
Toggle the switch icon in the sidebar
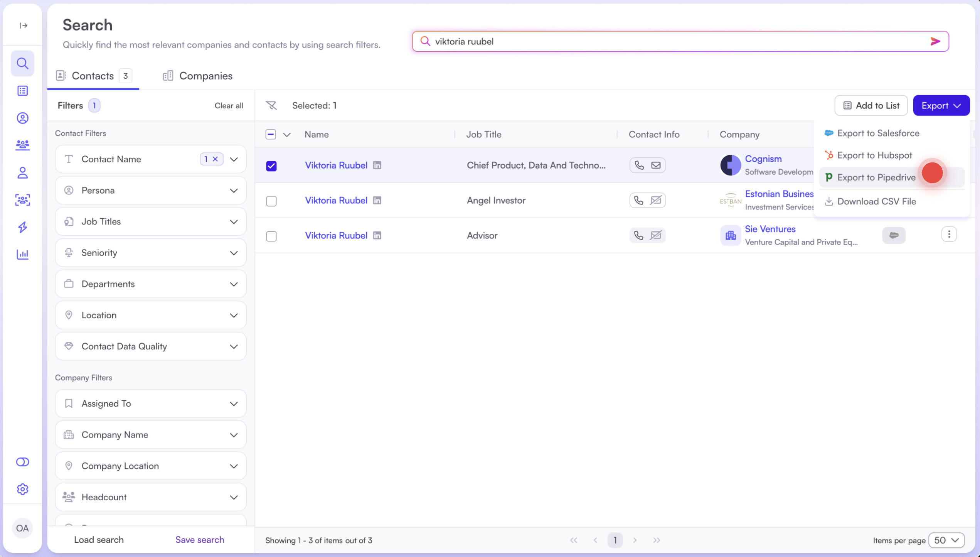point(23,462)
